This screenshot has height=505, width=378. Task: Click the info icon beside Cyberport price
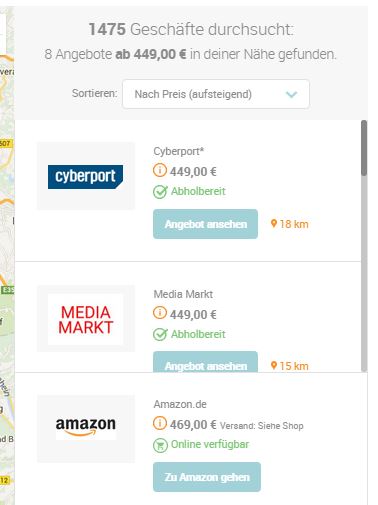click(160, 170)
